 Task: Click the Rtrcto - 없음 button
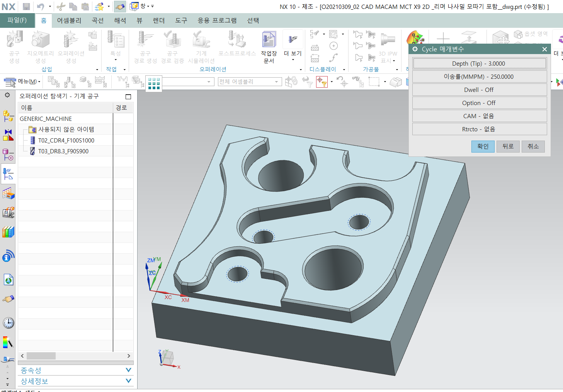[x=480, y=129]
